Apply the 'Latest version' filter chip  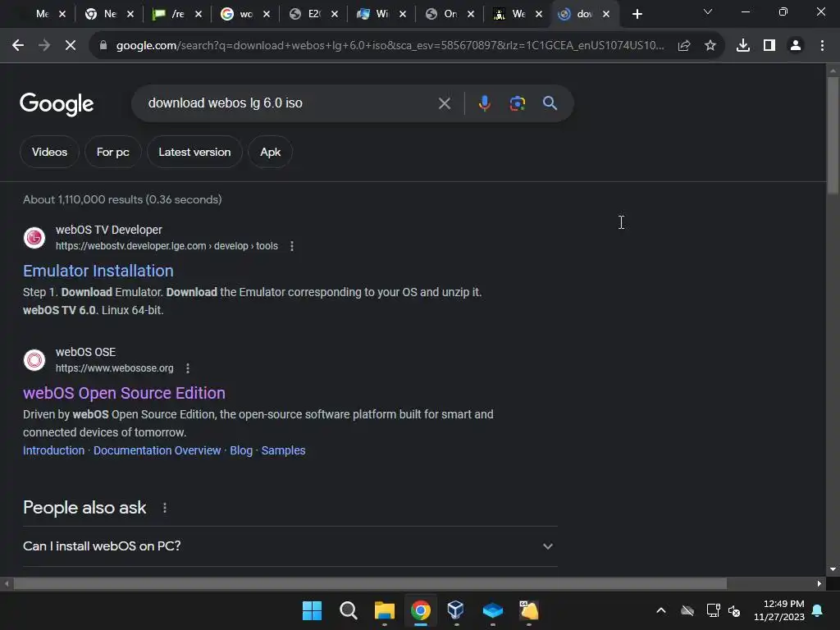[x=194, y=152]
